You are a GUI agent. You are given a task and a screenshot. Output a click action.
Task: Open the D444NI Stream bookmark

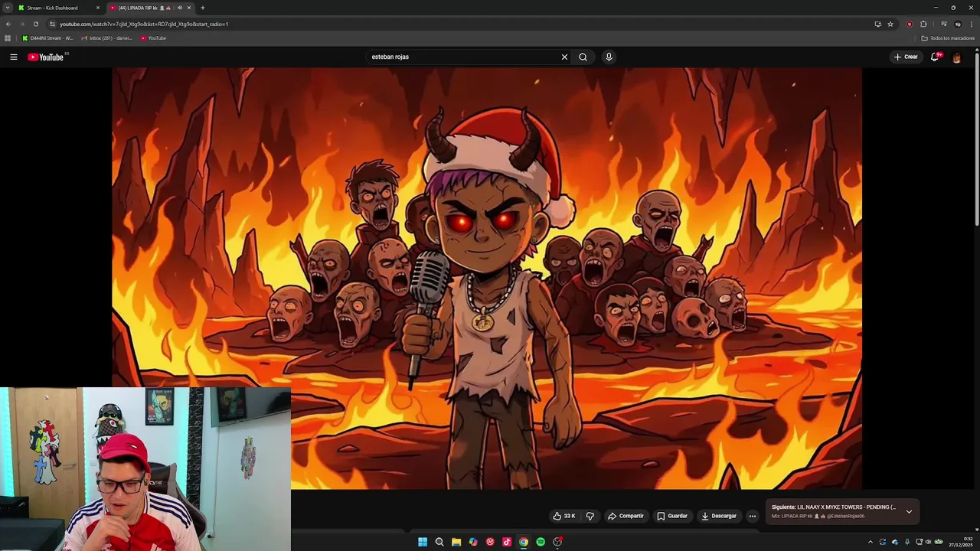point(47,38)
